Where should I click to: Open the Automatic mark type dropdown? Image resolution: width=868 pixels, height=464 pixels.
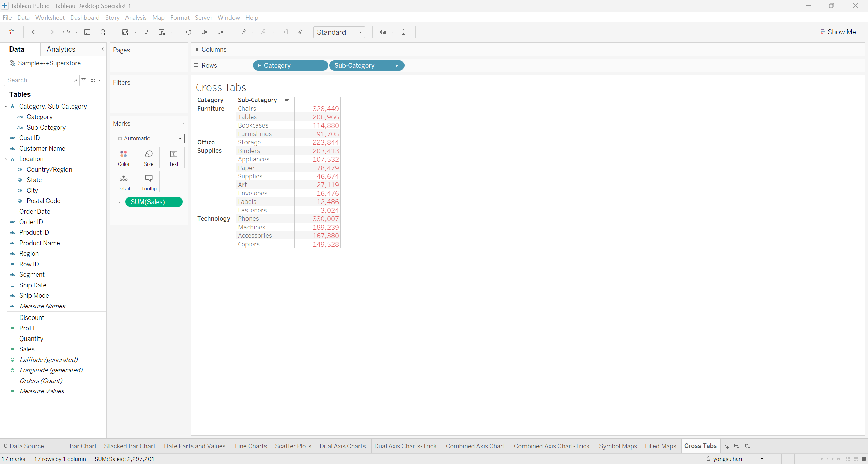coord(180,138)
